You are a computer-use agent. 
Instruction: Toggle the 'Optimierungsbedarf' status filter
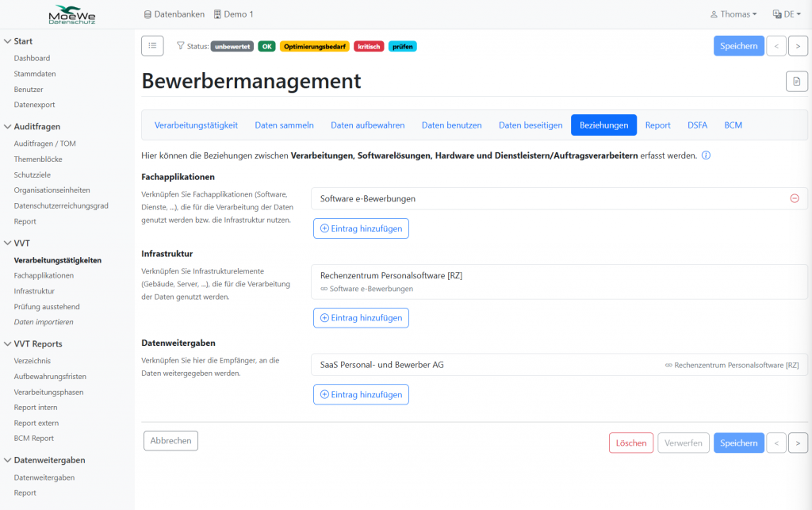tap(314, 46)
